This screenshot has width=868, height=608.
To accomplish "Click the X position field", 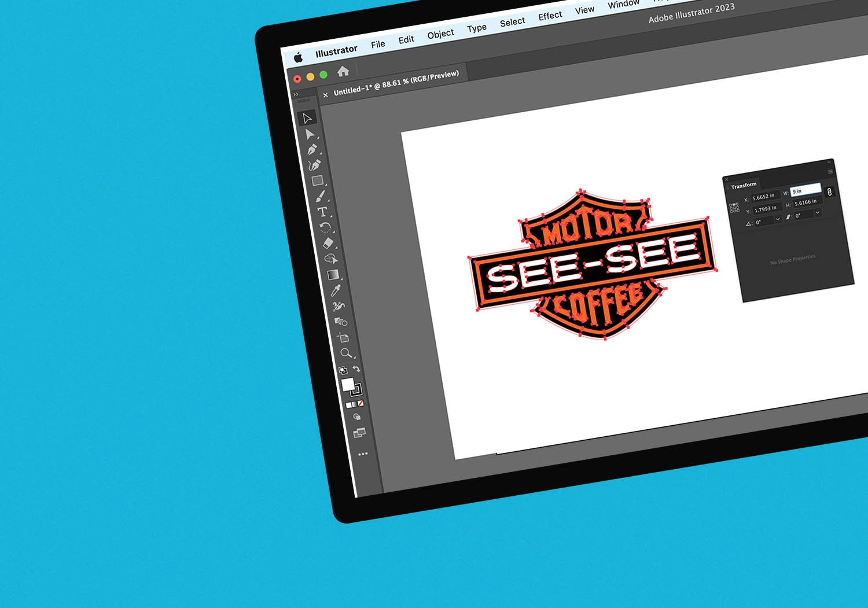I will [x=766, y=197].
